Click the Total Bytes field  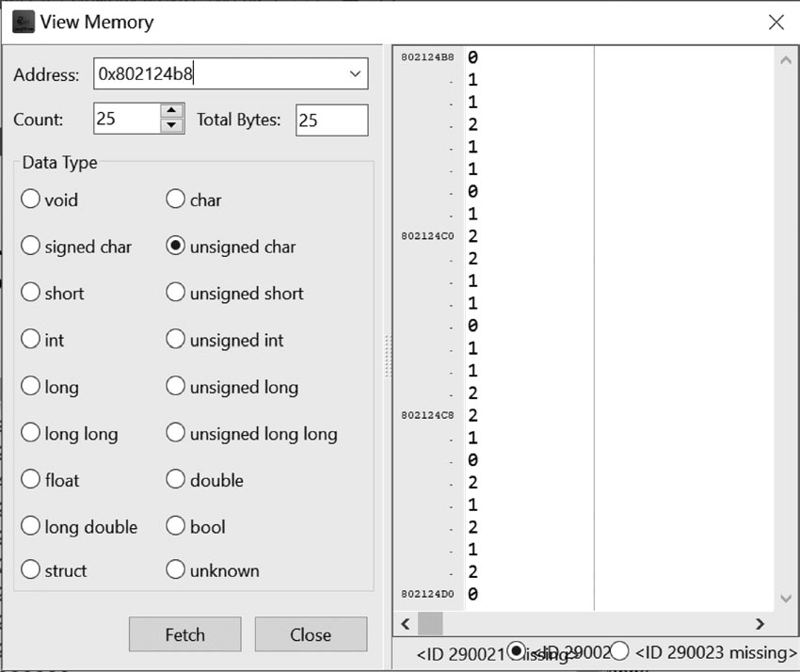click(x=331, y=120)
